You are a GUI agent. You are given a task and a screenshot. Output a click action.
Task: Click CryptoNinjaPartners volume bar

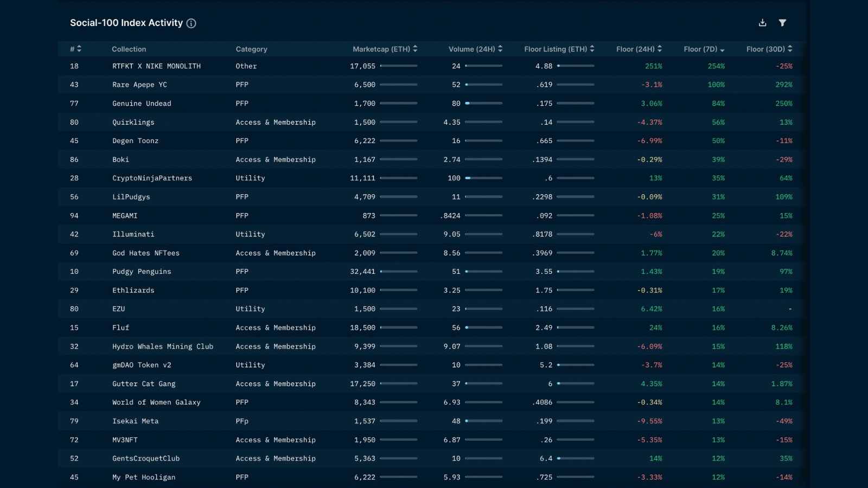483,178
